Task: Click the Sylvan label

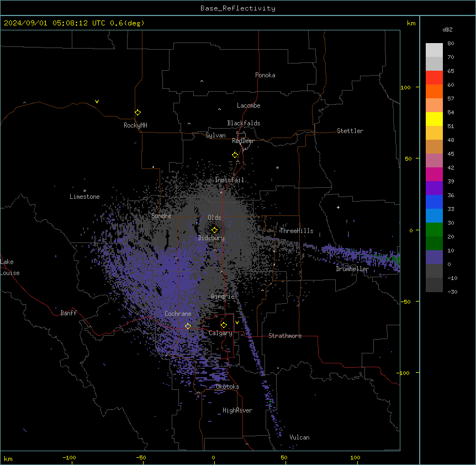Action: pyautogui.click(x=215, y=135)
